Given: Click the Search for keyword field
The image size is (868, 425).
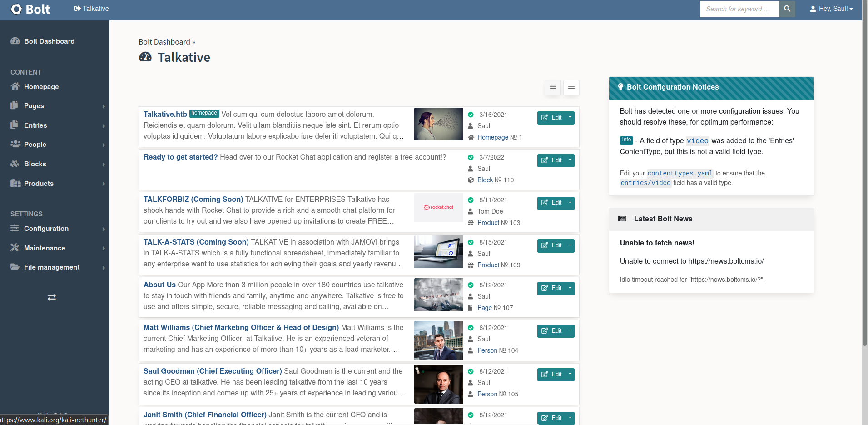Looking at the screenshot, I should click(739, 9).
